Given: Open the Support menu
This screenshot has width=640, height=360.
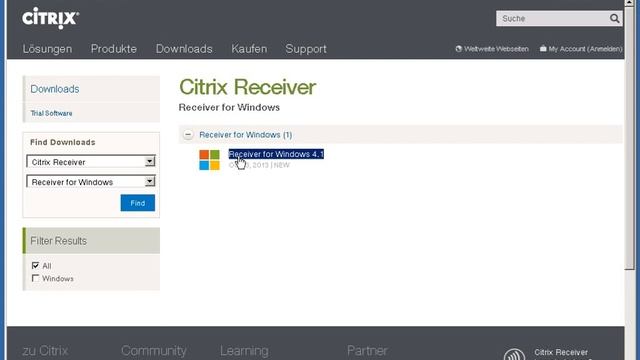Looking at the screenshot, I should (306, 49).
